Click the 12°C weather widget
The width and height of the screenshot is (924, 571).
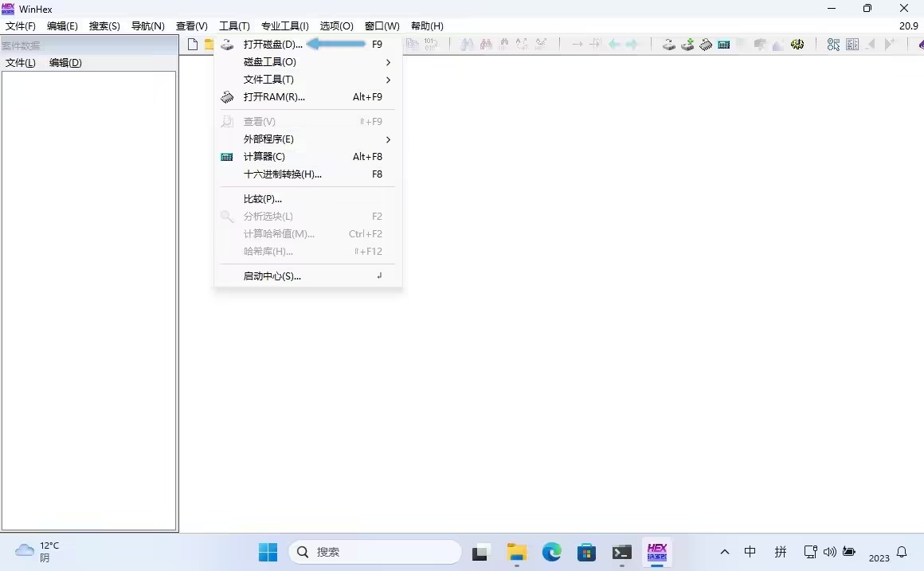37,552
